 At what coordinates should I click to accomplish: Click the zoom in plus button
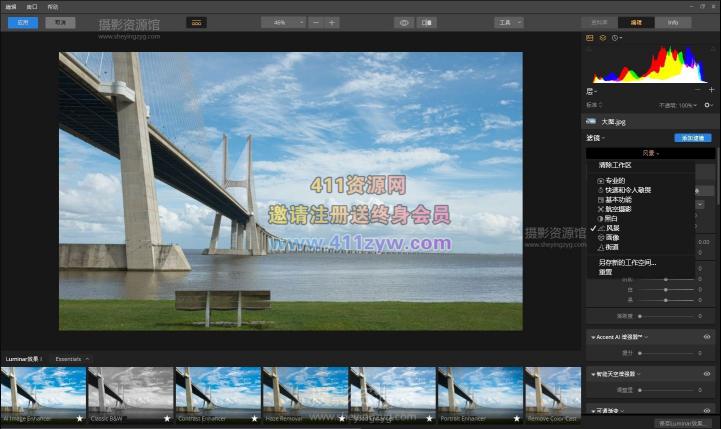coord(332,22)
